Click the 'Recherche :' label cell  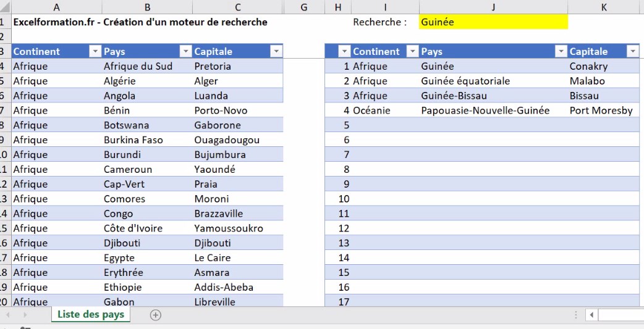click(385, 22)
